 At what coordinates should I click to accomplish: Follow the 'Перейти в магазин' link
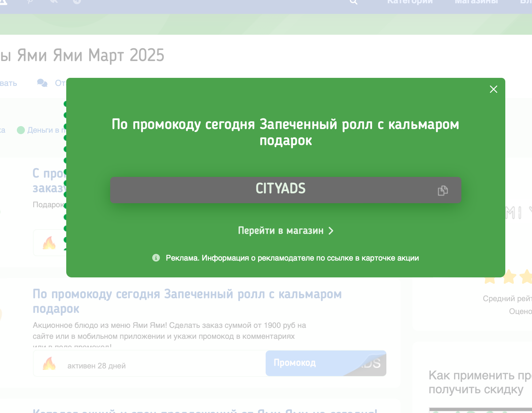(x=285, y=231)
